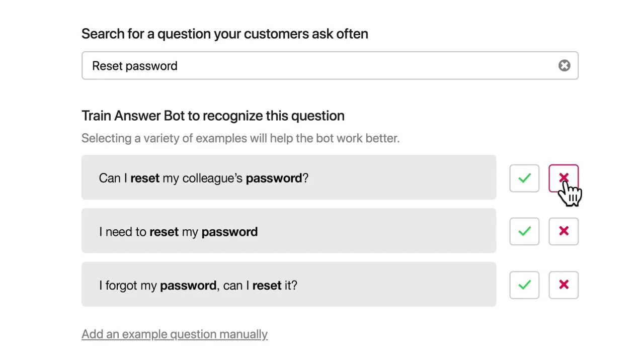Image resolution: width=644 pixels, height=362 pixels.
Task: Accept "I need to reset my password"
Action: (524, 231)
